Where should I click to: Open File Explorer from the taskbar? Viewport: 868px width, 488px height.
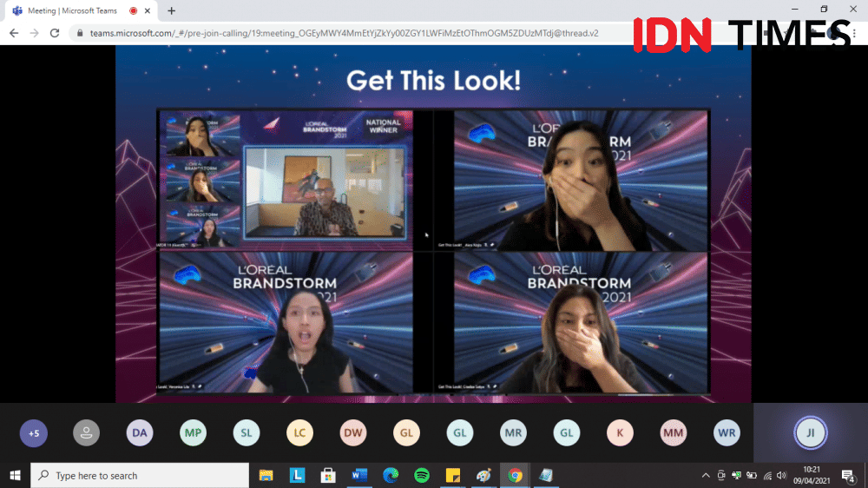pyautogui.click(x=266, y=475)
